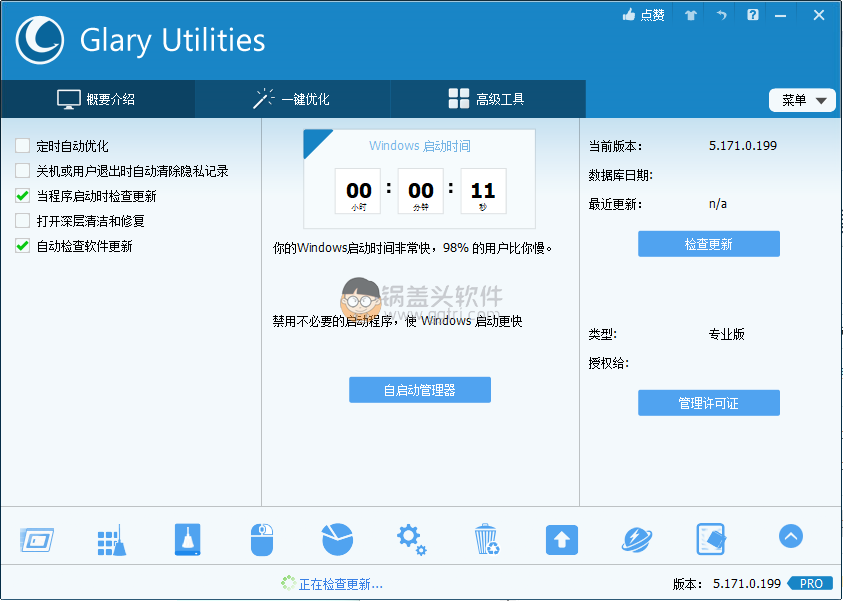Open the gears process manager icon
Screen dimensions: 843x601
tap(412, 540)
